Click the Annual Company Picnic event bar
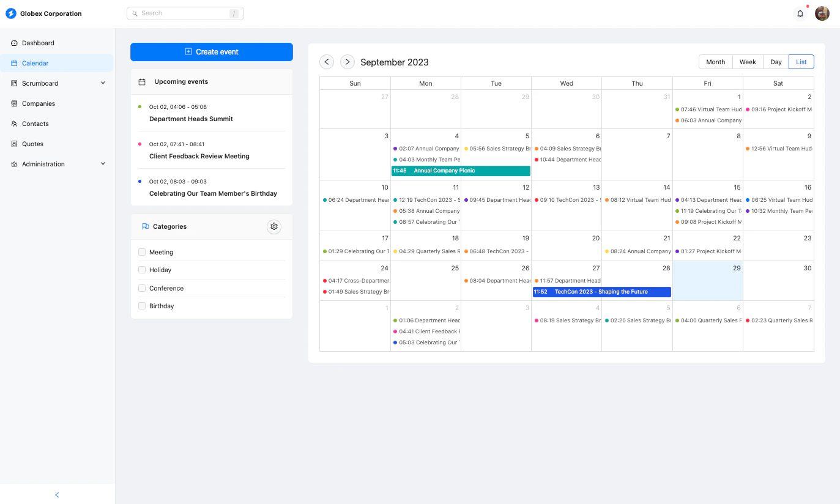 (x=461, y=171)
